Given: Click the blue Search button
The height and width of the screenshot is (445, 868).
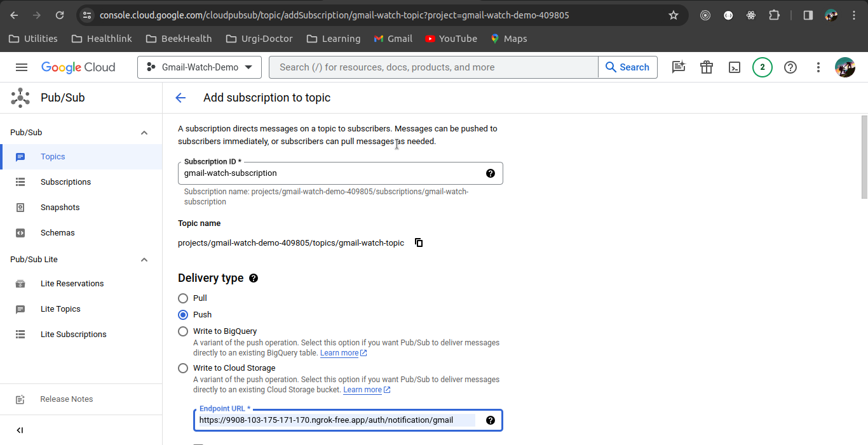Looking at the screenshot, I should pos(627,67).
